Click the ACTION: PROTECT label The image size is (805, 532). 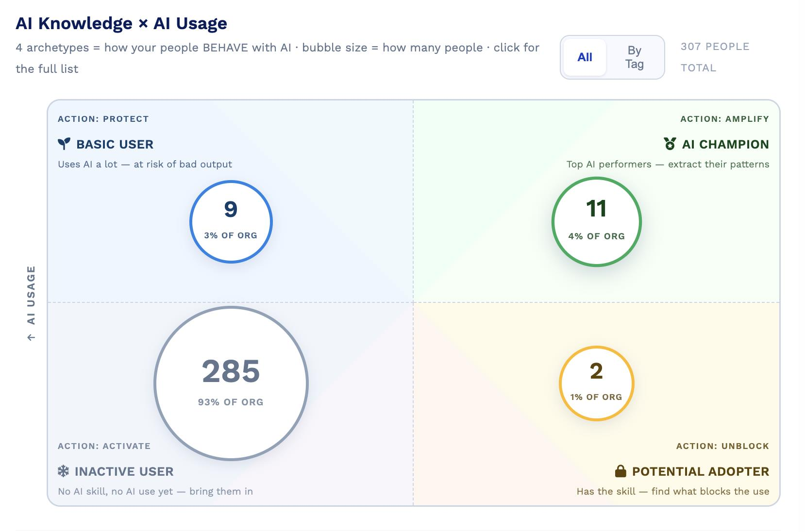pos(103,119)
